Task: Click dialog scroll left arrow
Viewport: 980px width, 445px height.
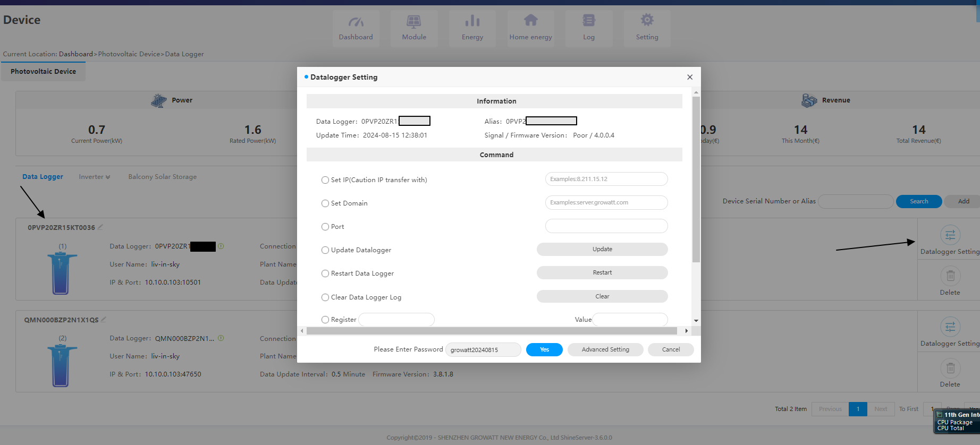Action: tap(302, 331)
